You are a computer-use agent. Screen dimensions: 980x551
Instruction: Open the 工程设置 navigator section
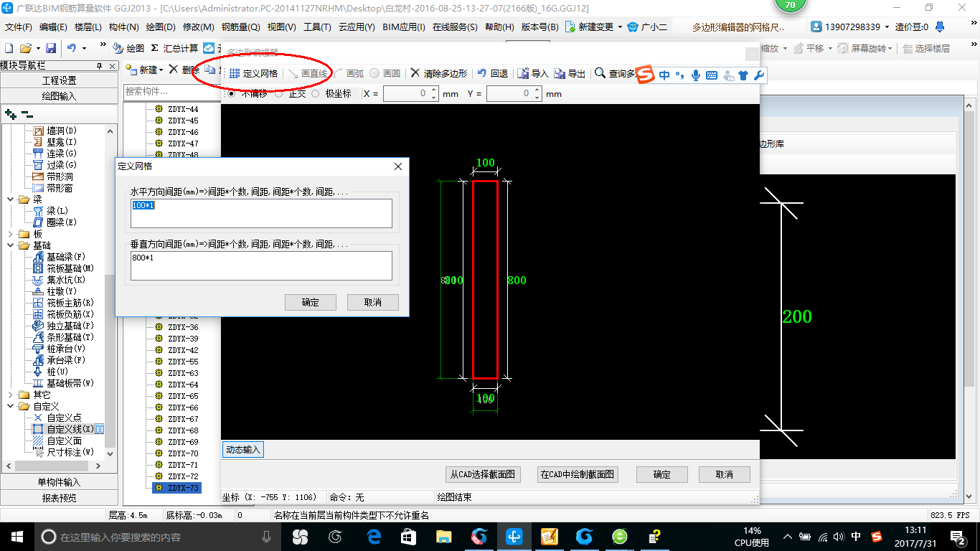point(59,80)
